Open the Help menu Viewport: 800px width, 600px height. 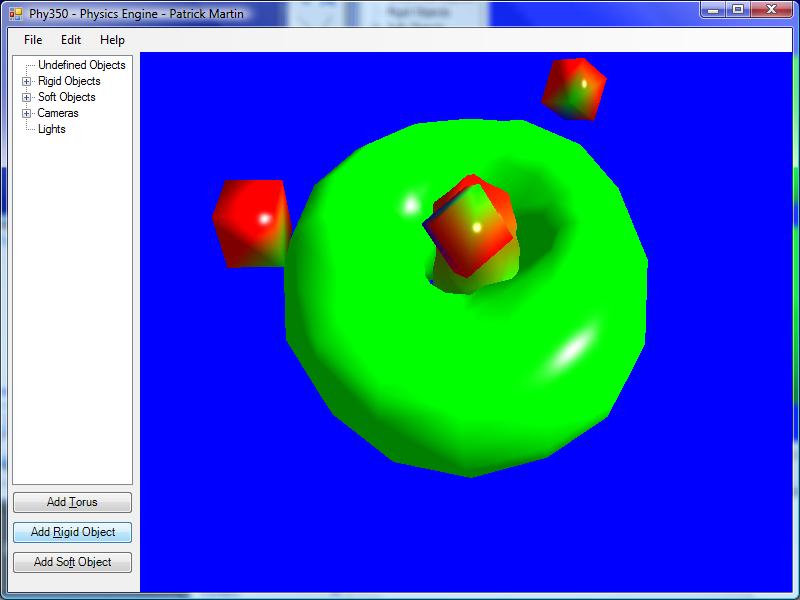tap(113, 40)
